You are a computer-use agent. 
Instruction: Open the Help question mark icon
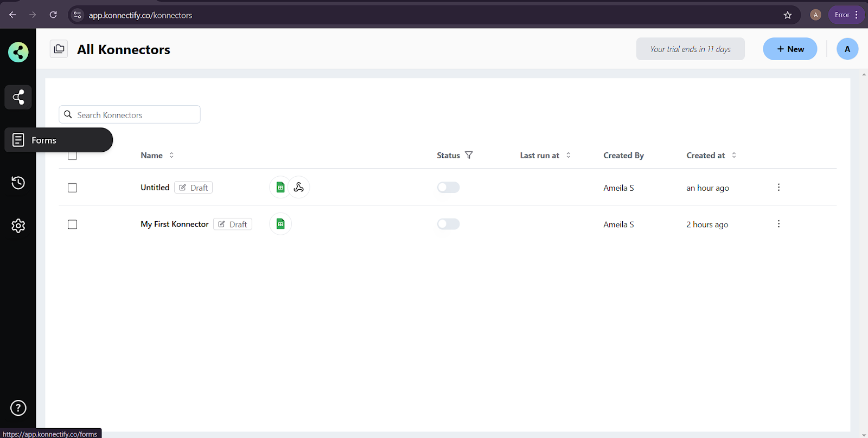18,408
